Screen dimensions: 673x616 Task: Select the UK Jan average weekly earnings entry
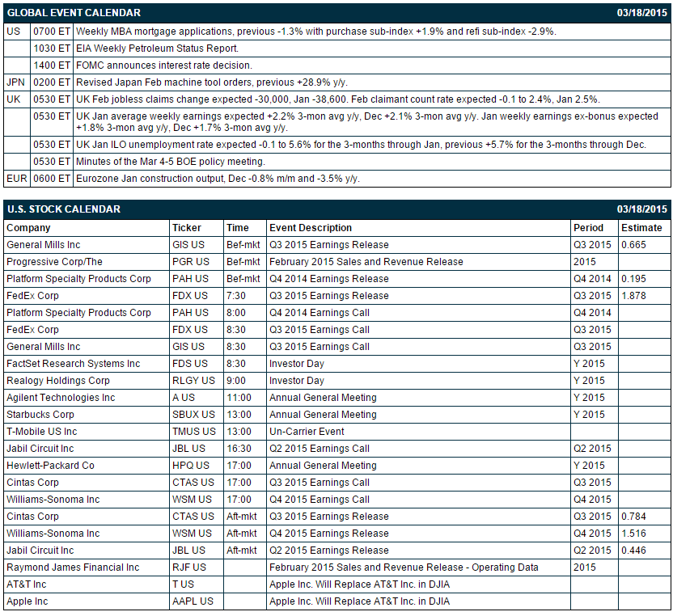coord(367,122)
